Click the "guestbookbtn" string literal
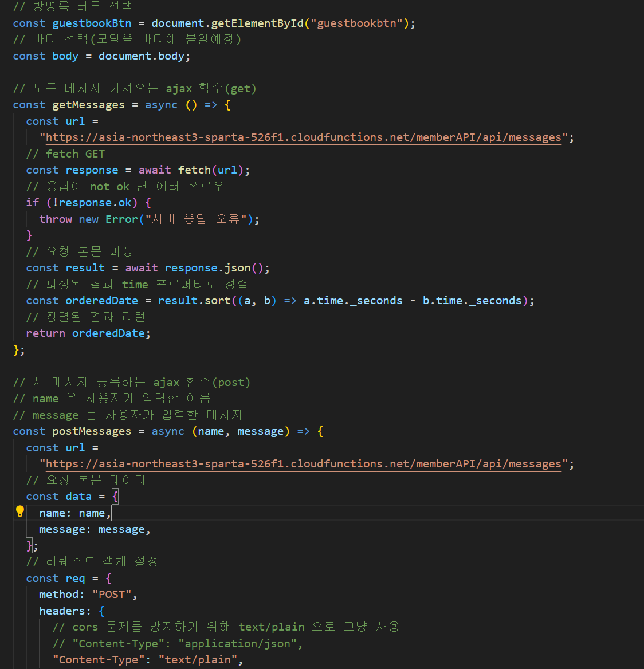Image resolution: width=644 pixels, height=669 pixels. tap(356, 23)
